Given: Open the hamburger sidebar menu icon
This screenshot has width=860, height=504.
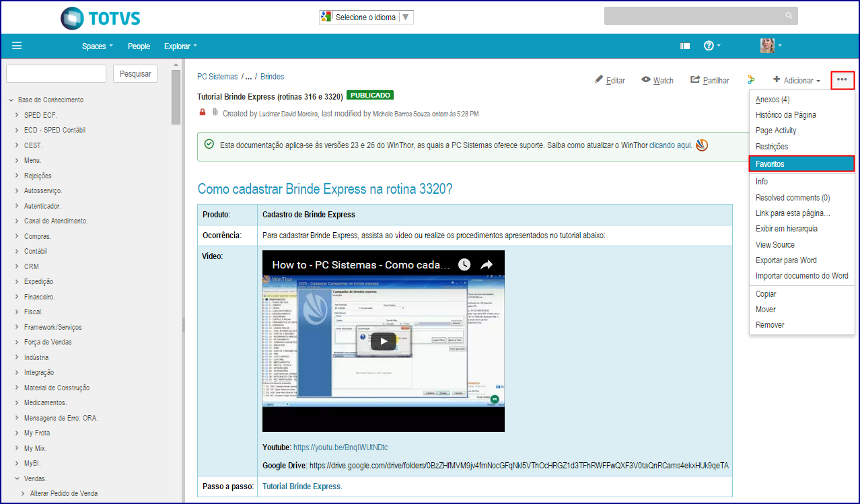Looking at the screenshot, I should coord(17,46).
